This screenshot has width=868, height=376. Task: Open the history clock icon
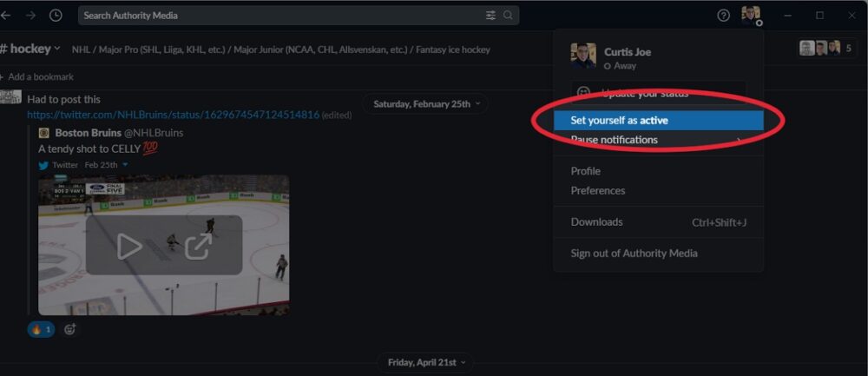56,16
